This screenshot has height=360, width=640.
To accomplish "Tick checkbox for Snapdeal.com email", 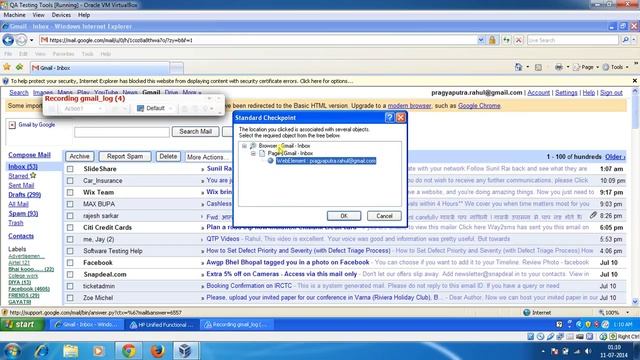I will pyautogui.click(x=70, y=274).
